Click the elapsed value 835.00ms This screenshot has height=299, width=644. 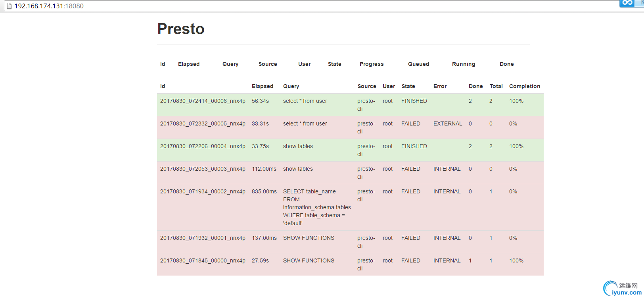(264, 191)
